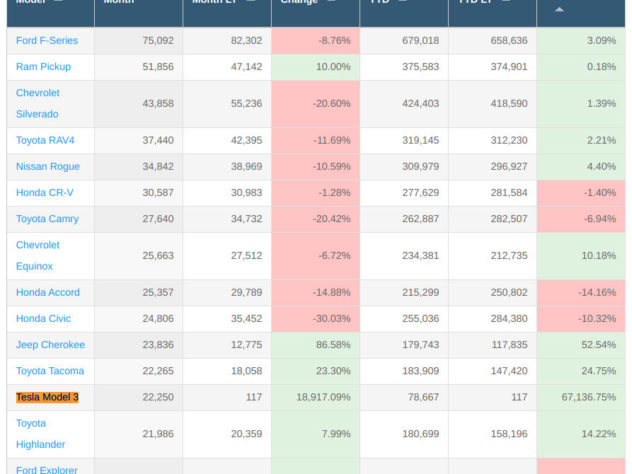Viewport: 632px width, 474px height.
Task: Select Toyota Tacoma 23.30% change cell
Action: tap(316, 371)
